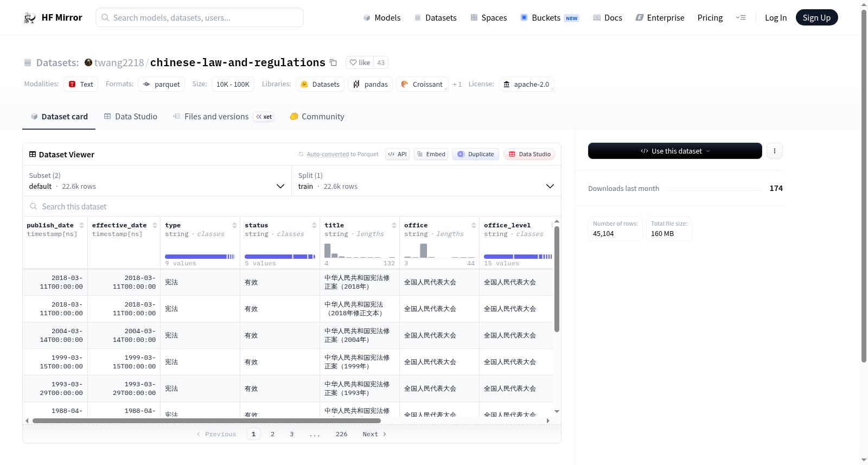This screenshot has height=465, width=868.
Task: Sort by the office column arrows
Action: click(x=474, y=225)
